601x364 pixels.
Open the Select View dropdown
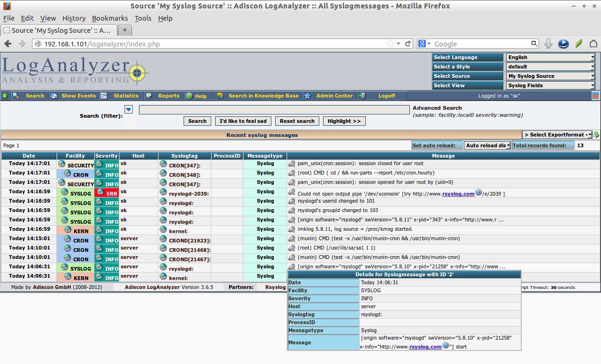coord(550,85)
